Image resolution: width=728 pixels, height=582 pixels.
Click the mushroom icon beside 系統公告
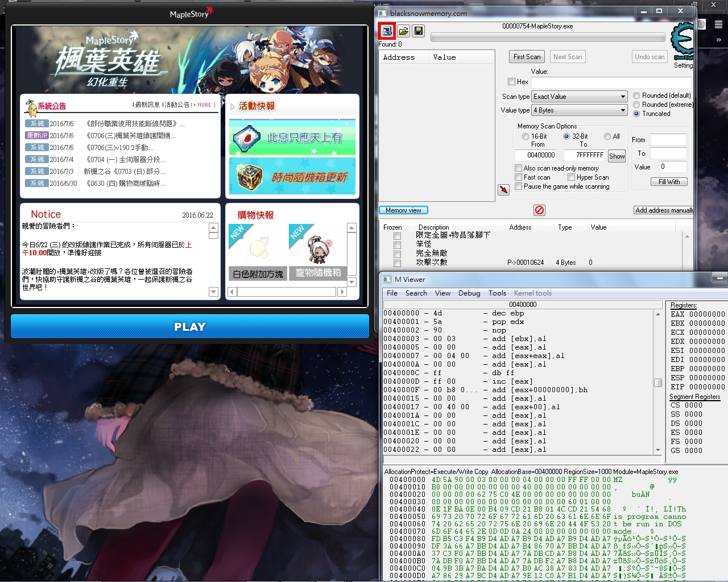click(x=31, y=107)
